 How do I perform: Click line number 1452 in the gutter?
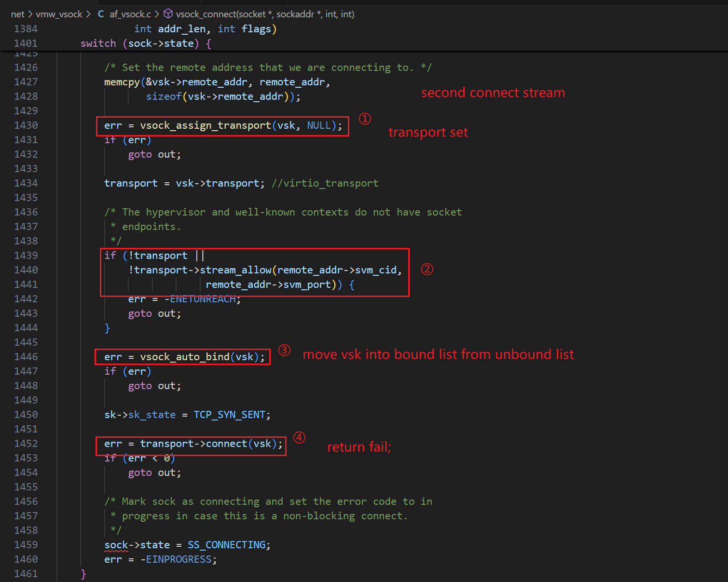26,444
